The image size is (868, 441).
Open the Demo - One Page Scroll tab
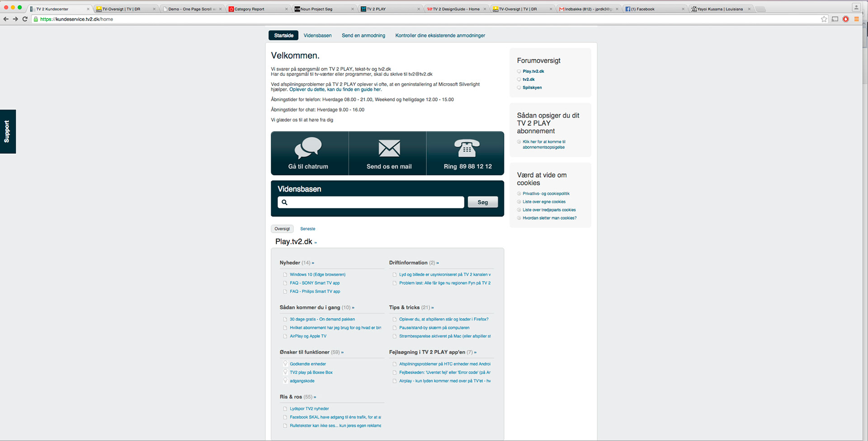click(x=192, y=9)
